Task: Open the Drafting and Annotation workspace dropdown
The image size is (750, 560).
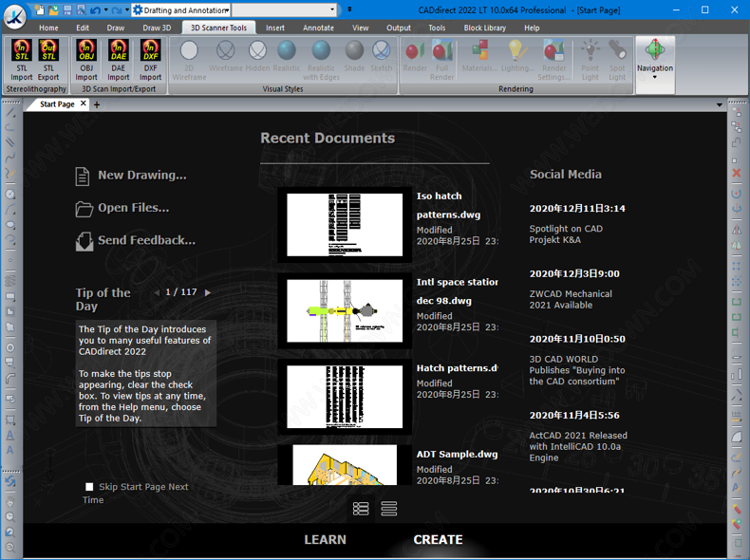Action: coord(181,10)
